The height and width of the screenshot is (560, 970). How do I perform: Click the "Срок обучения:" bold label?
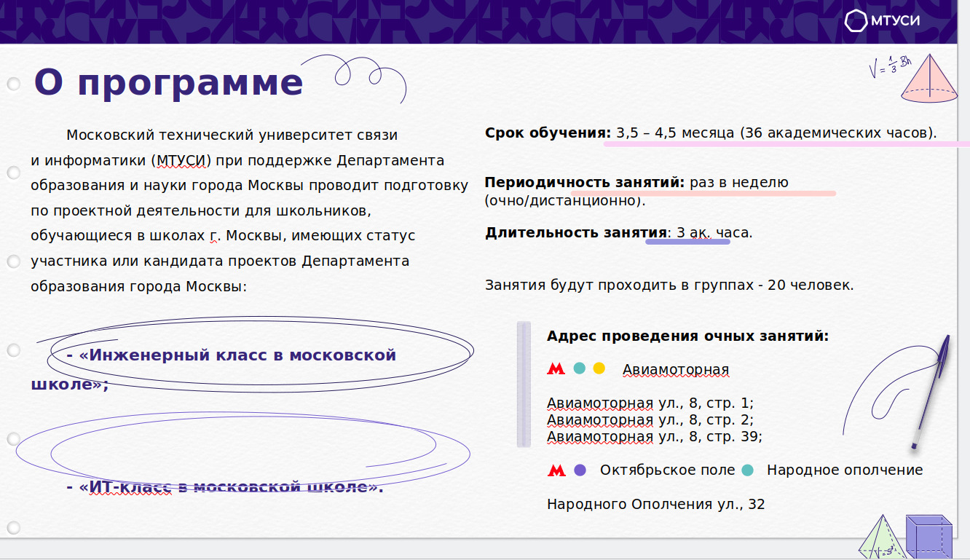(548, 133)
